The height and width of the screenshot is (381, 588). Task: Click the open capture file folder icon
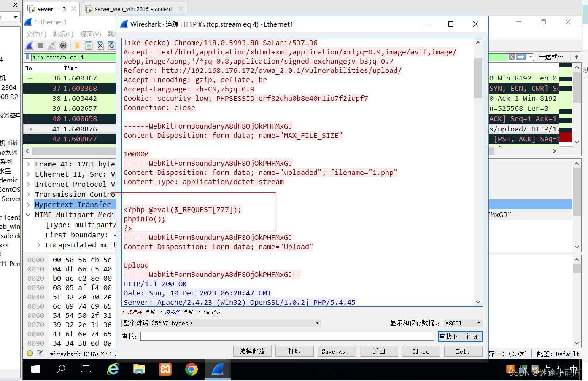tap(77, 46)
